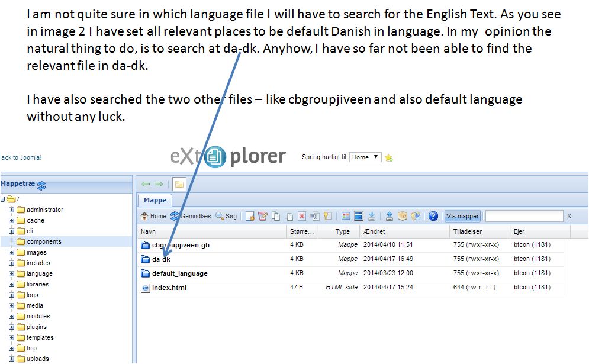Click the blue window icon in toolbar

click(x=359, y=216)
